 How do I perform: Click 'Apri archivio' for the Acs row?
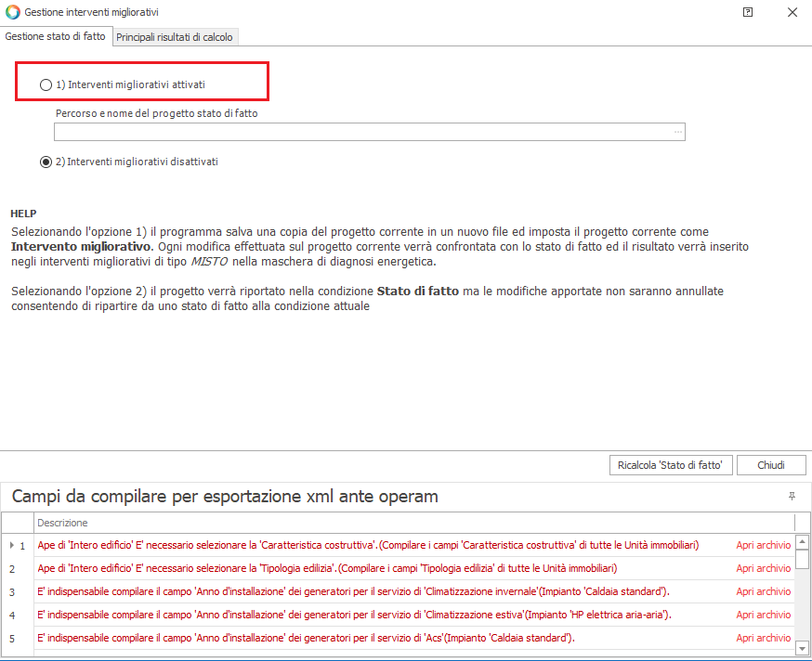(x=763, y=638)
